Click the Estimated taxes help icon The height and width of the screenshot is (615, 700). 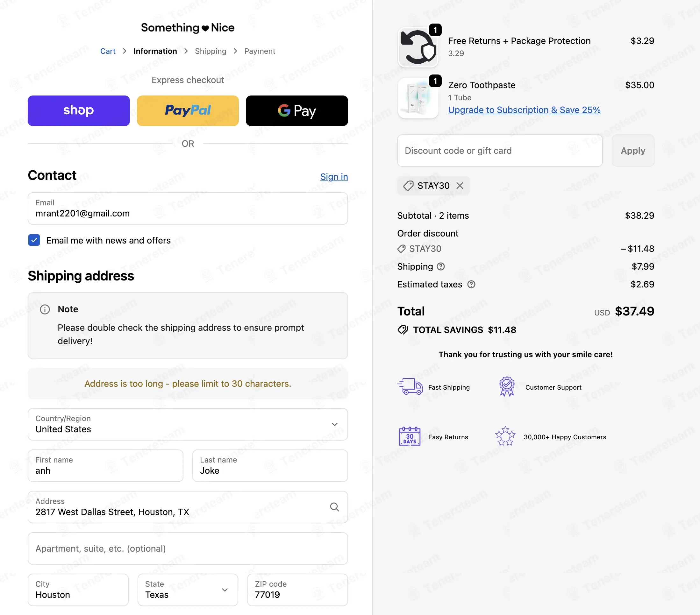471,284
